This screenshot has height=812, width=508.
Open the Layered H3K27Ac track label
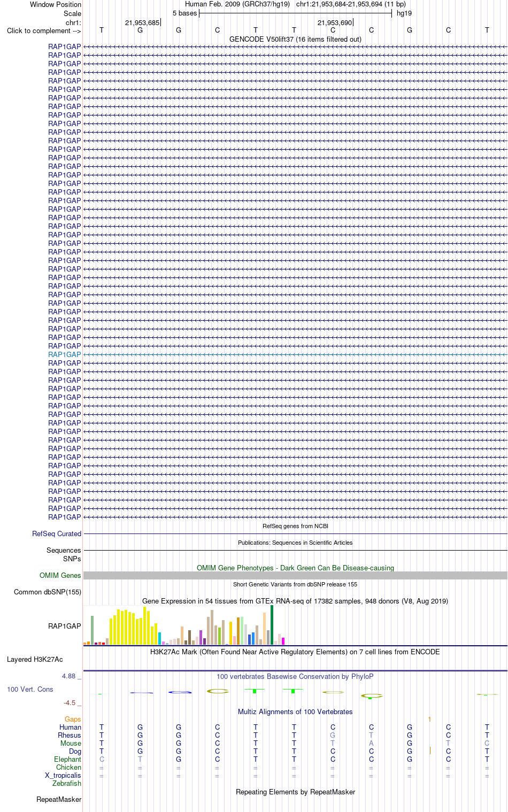point(35,659)
